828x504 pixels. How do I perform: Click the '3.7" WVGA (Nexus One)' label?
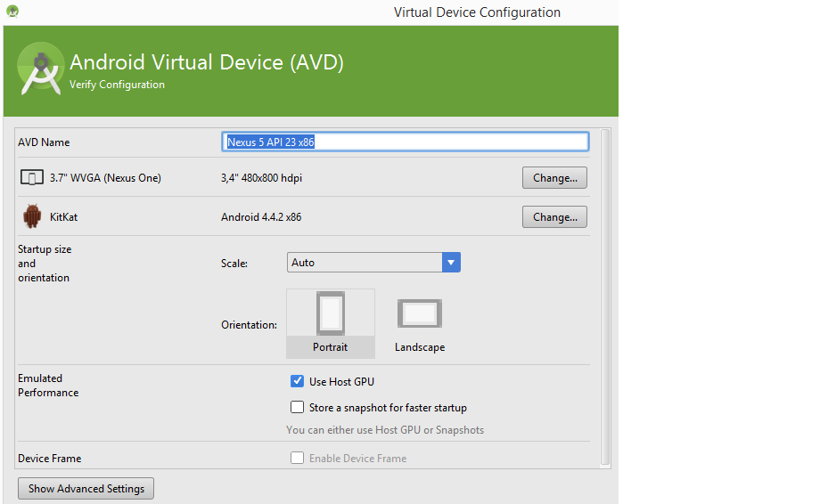[x=105, y=178]
